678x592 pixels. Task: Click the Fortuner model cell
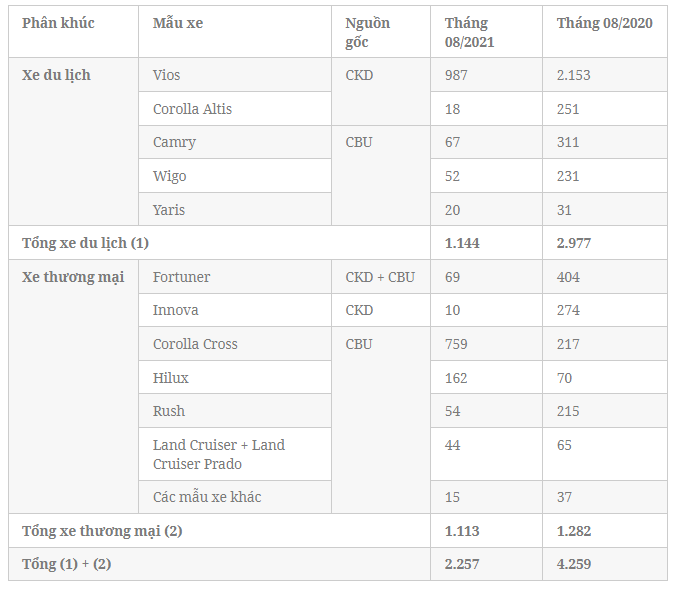tap(181, 277)
